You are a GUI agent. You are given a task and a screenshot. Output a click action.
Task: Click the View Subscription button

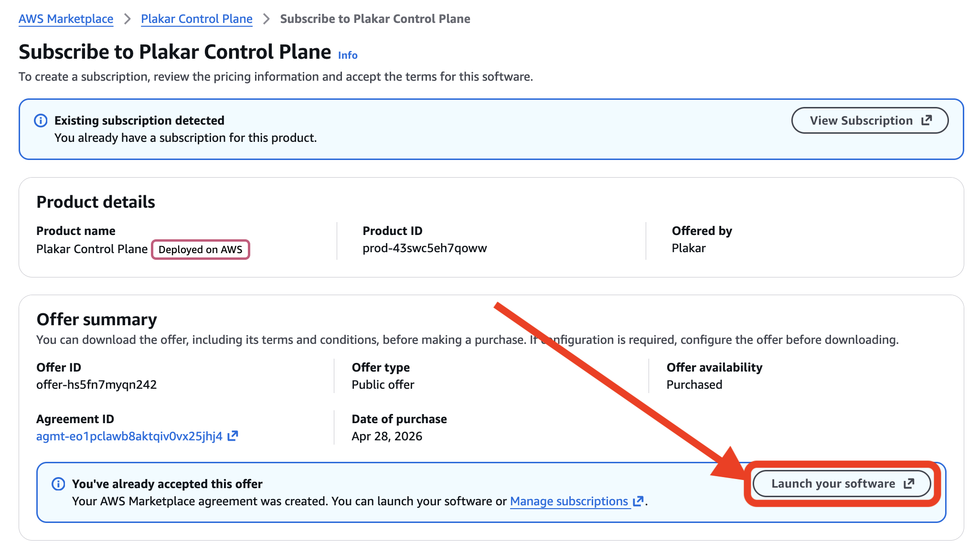click(x=870, y=120)
